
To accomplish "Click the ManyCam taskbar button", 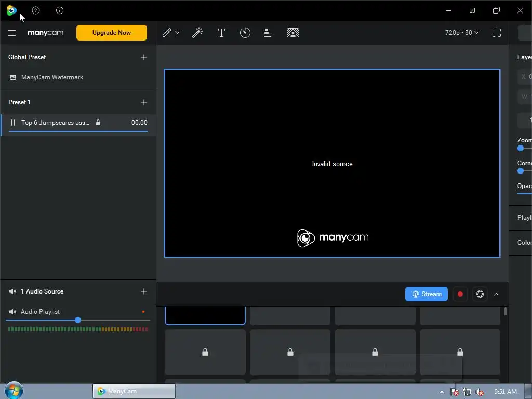I will coord(134,391).
